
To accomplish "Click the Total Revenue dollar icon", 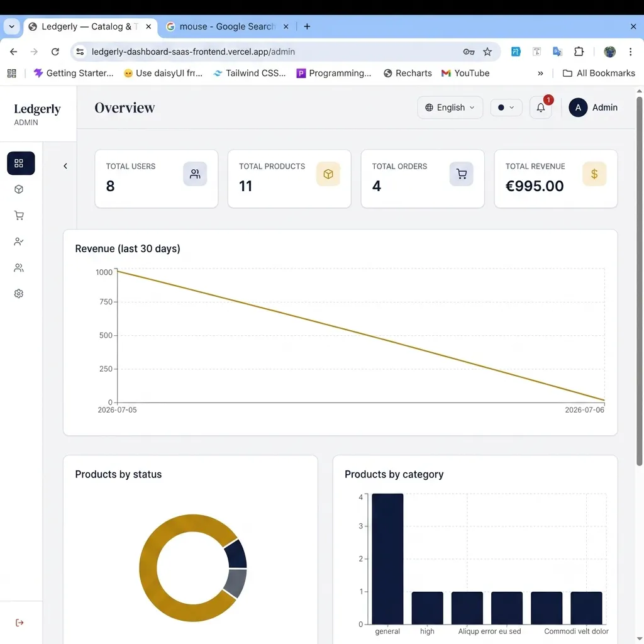I will [x=594, y=174].
